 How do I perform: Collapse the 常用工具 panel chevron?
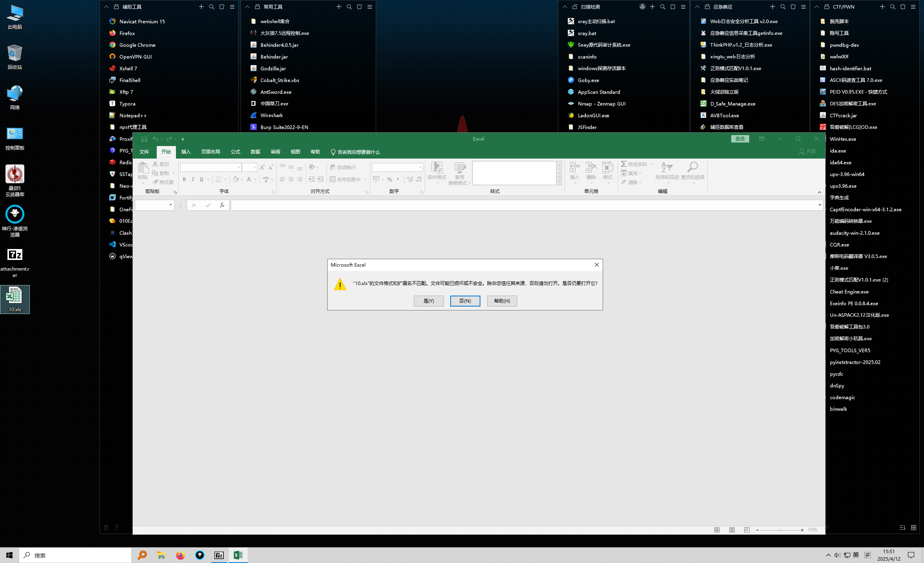[247, 7]
